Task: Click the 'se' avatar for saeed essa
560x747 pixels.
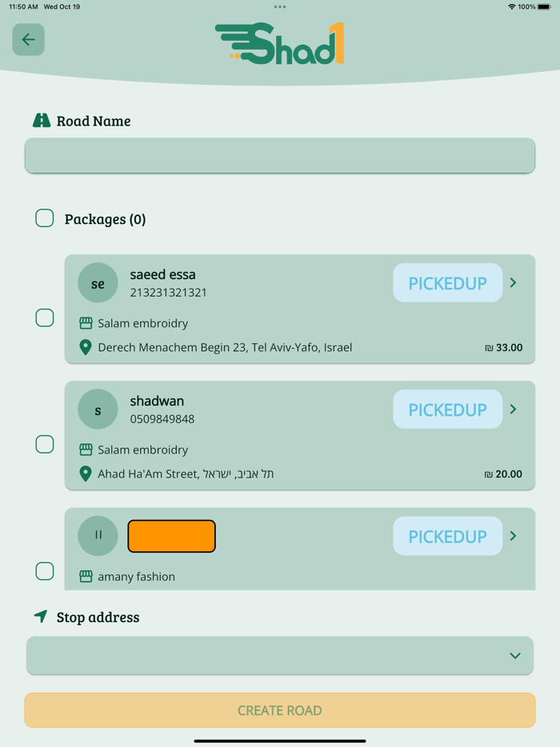Action: point(98,283)
